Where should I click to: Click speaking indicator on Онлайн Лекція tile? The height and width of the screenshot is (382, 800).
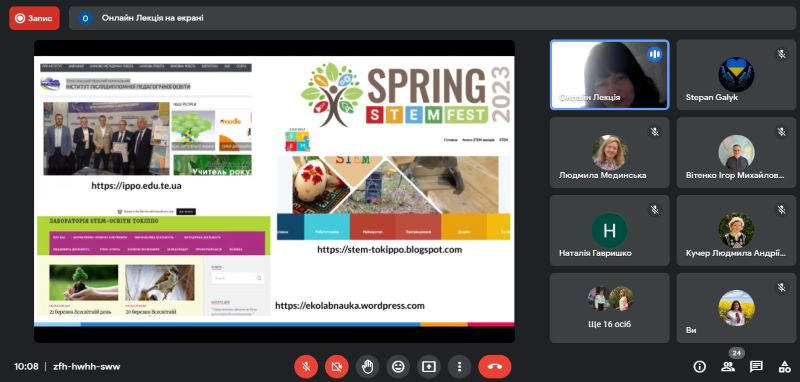[655, 54]
